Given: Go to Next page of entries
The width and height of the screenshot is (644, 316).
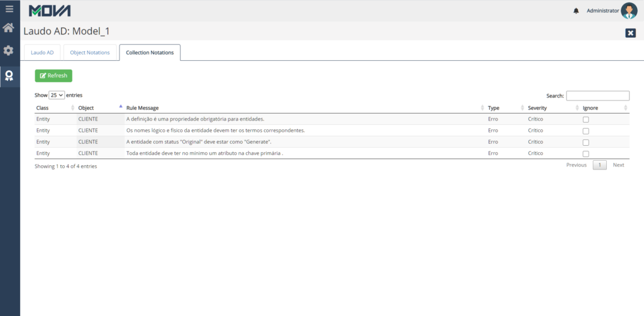Looking at the screenshot, I should [618, 165].
